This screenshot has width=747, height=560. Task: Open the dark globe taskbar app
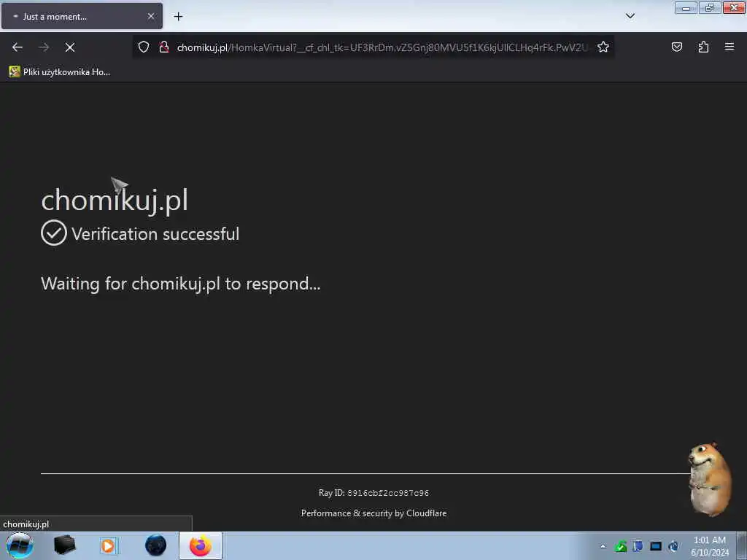pos(156,545)
